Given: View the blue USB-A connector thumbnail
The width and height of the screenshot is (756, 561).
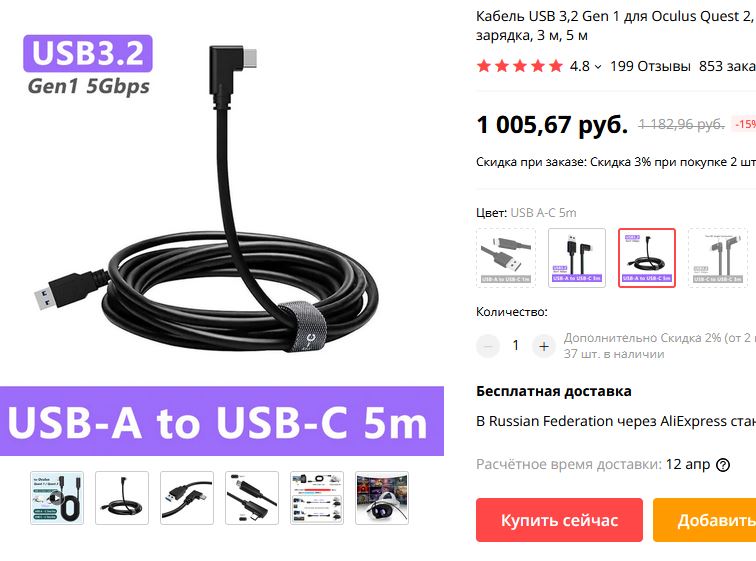Looking at the screenshot, I should 187,498.
